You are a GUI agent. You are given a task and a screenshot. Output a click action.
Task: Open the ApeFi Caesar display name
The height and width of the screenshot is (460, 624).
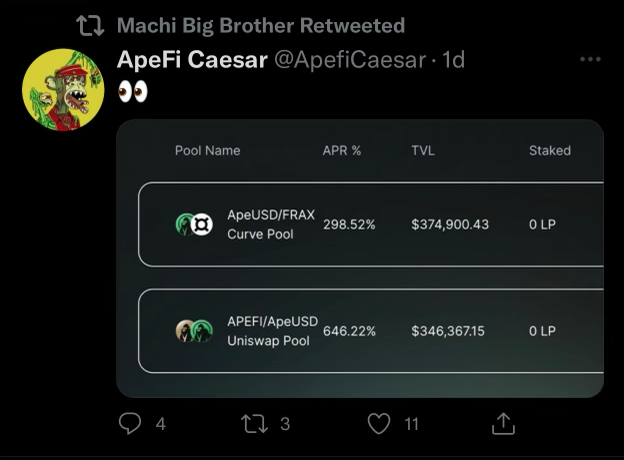point(192,59)
